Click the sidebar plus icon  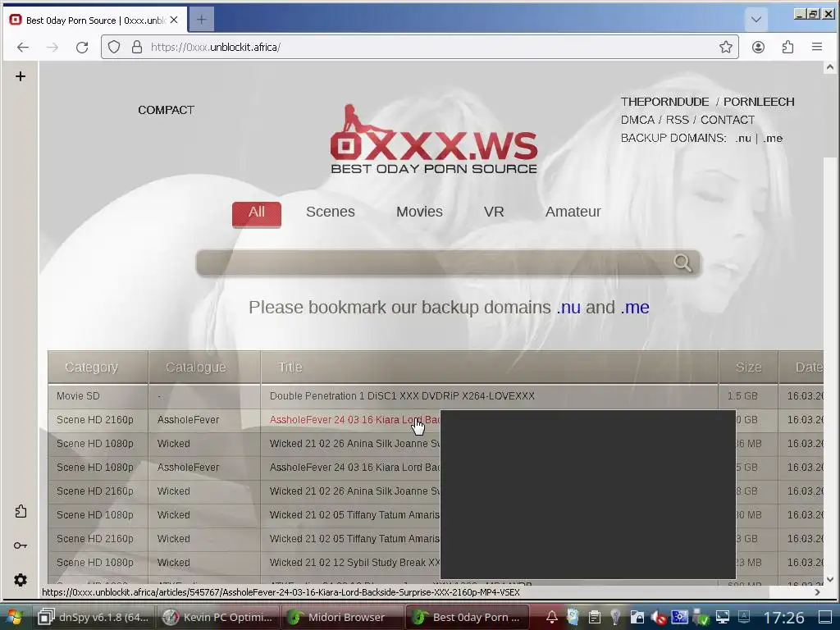coord(21,76)
